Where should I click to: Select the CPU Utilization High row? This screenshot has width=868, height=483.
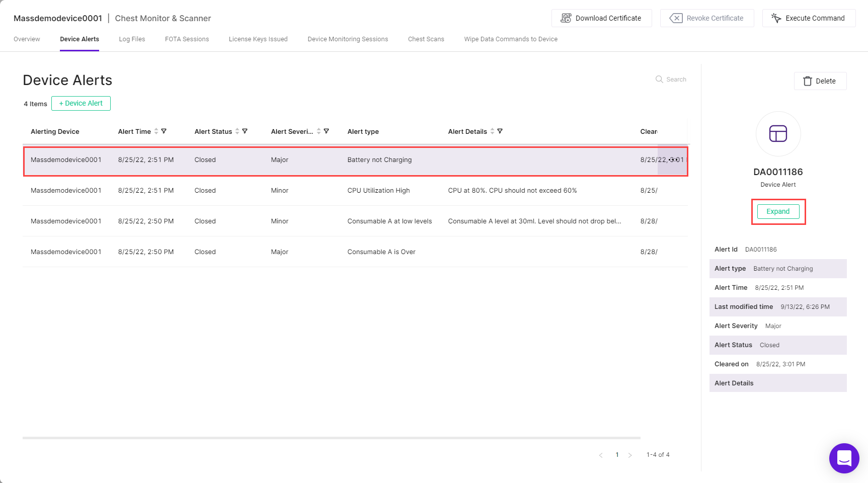pos(355,191)
